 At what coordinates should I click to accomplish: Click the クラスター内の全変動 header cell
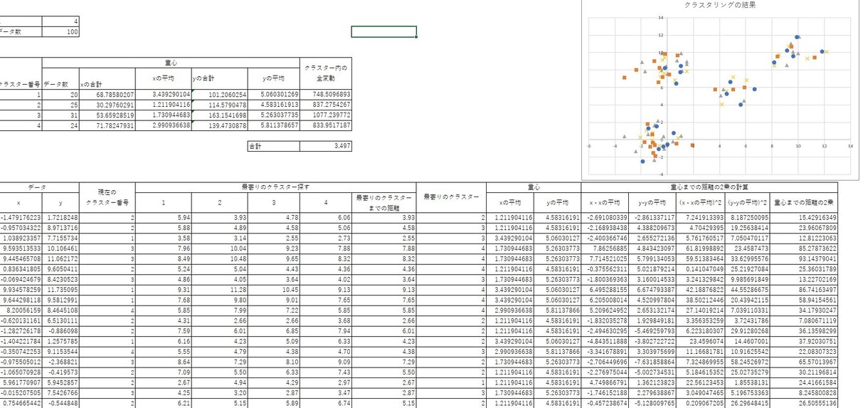(325, 73)
